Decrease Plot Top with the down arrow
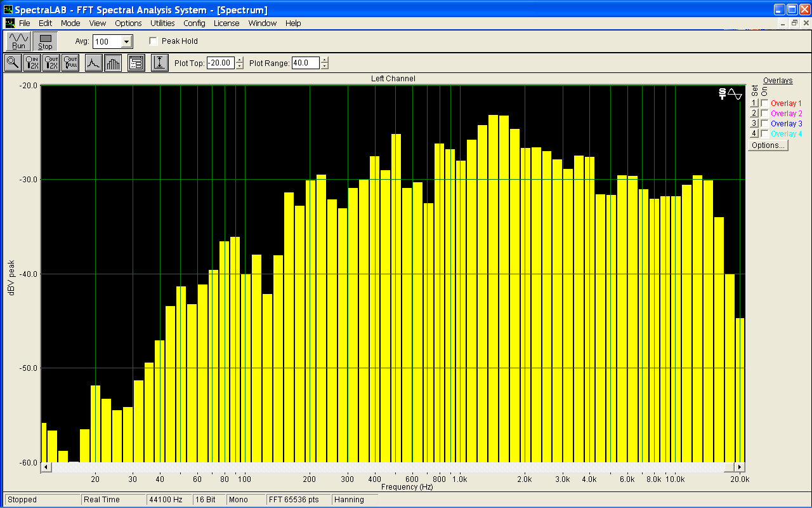Image resolution: width=812 pixels, height=508 pixels. pos(240,66)
